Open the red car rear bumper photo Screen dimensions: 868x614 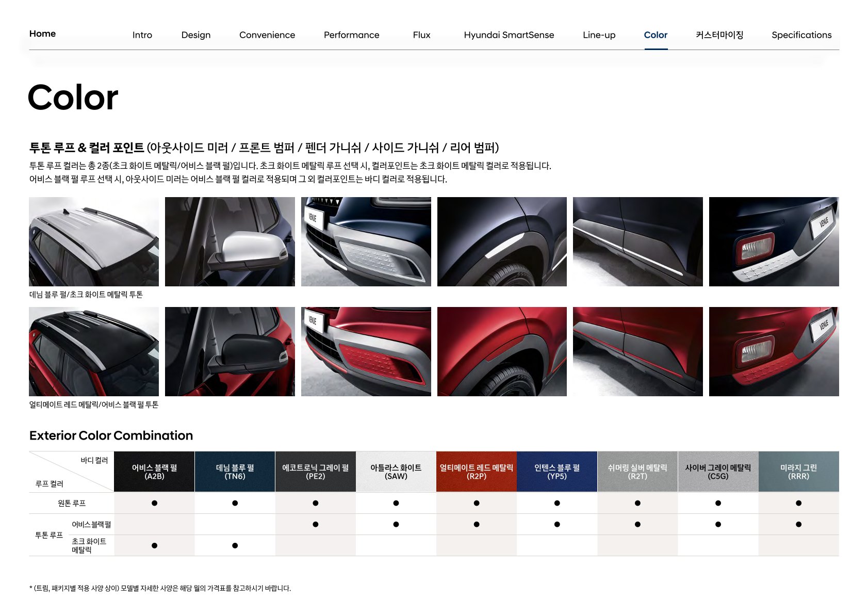pyautogui.click(x=774, y=351)
